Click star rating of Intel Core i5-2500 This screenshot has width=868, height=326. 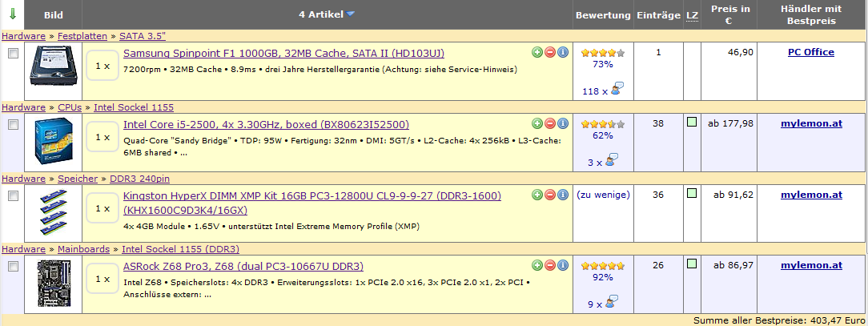coord(603,124)
